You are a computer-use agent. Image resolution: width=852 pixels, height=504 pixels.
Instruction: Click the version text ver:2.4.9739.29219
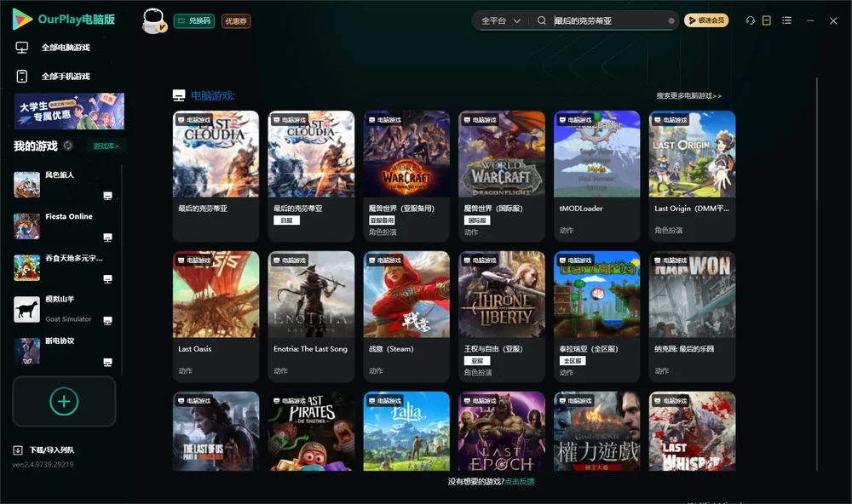[43, 464]
